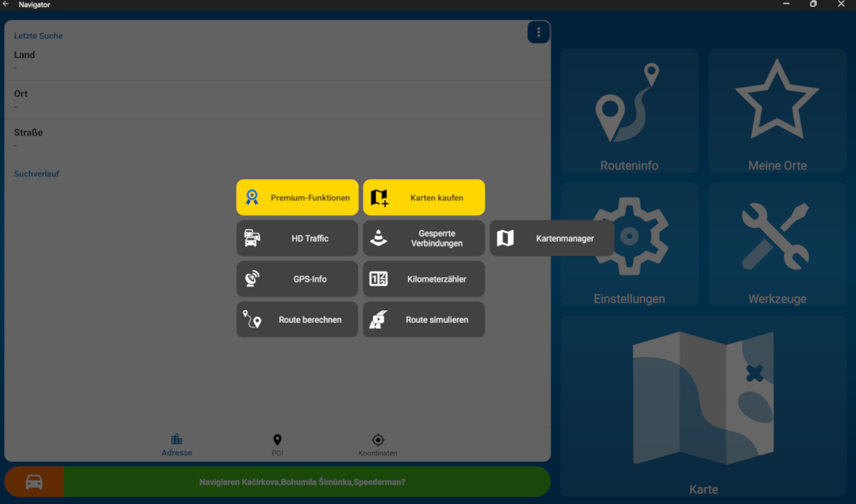The height and width of the screenshot is (504, 856).
Task: Open Gesperrte Verbindungen option
Action: click(424, 238)
